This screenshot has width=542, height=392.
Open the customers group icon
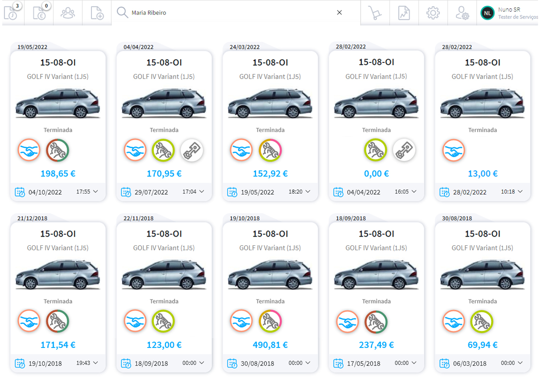click(x=68, y=13)
